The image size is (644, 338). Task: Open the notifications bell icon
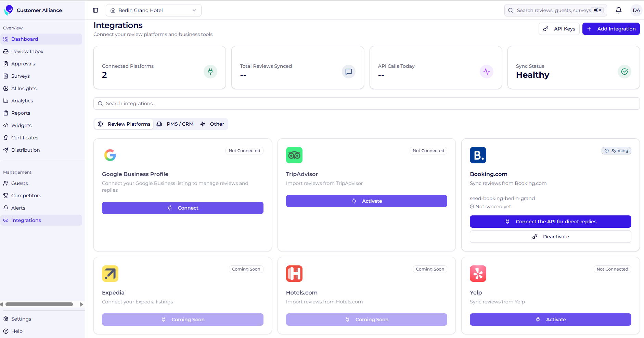pos(619,10)
